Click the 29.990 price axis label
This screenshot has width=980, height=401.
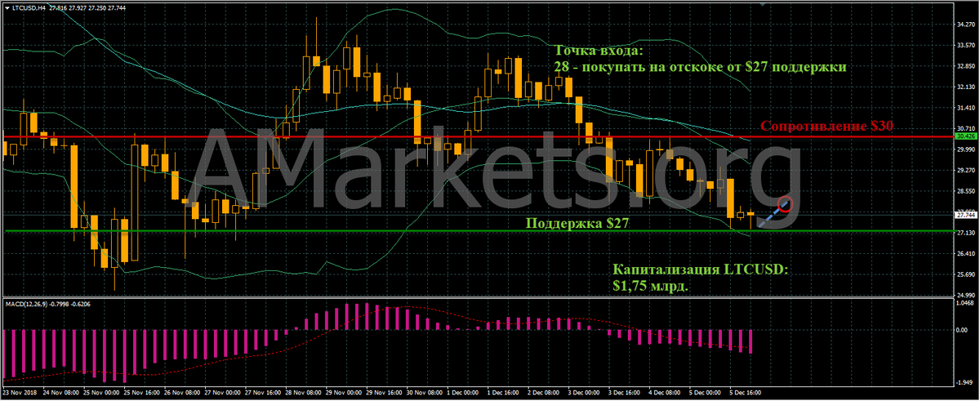pyautogui.click(x=964, y=149)
